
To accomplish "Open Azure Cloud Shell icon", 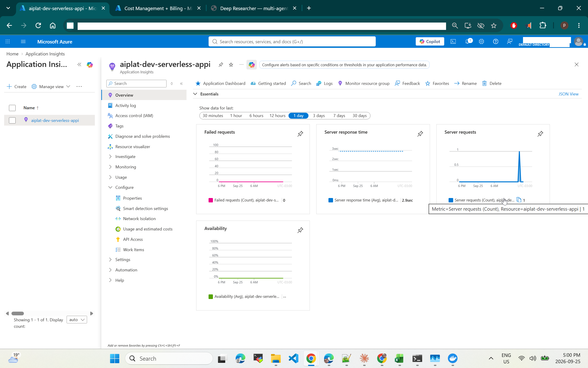I will 453,42.
